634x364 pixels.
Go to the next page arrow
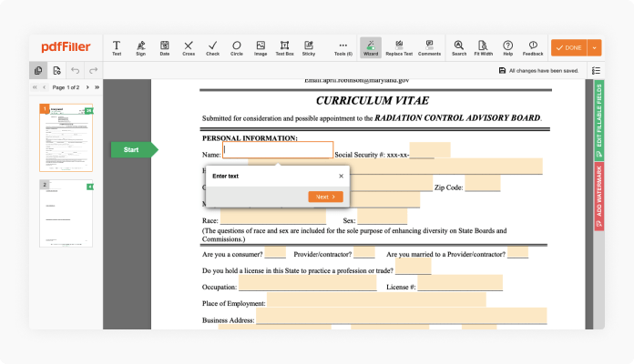tap(86, 87)
